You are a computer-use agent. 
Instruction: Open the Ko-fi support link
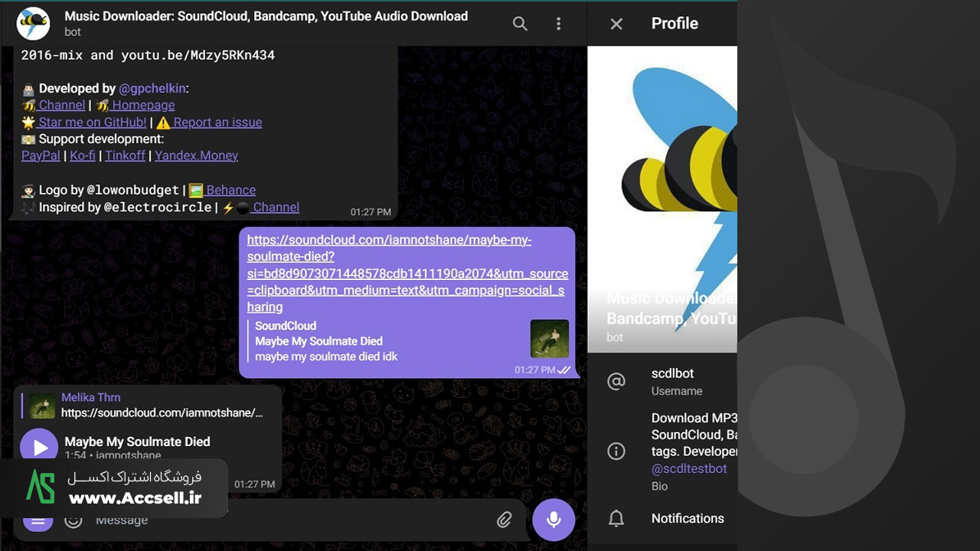(x=83, y=155)
